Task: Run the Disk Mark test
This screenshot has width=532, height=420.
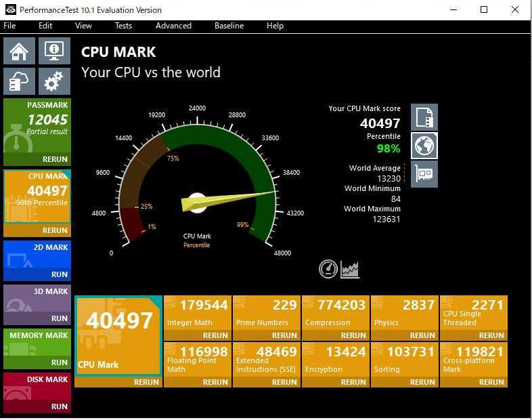Action: tap(60, 406)
